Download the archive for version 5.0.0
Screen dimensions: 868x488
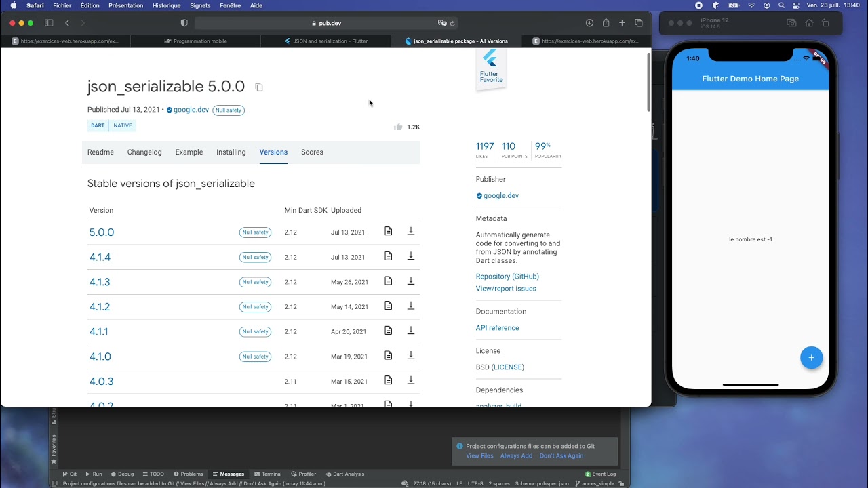411,231
